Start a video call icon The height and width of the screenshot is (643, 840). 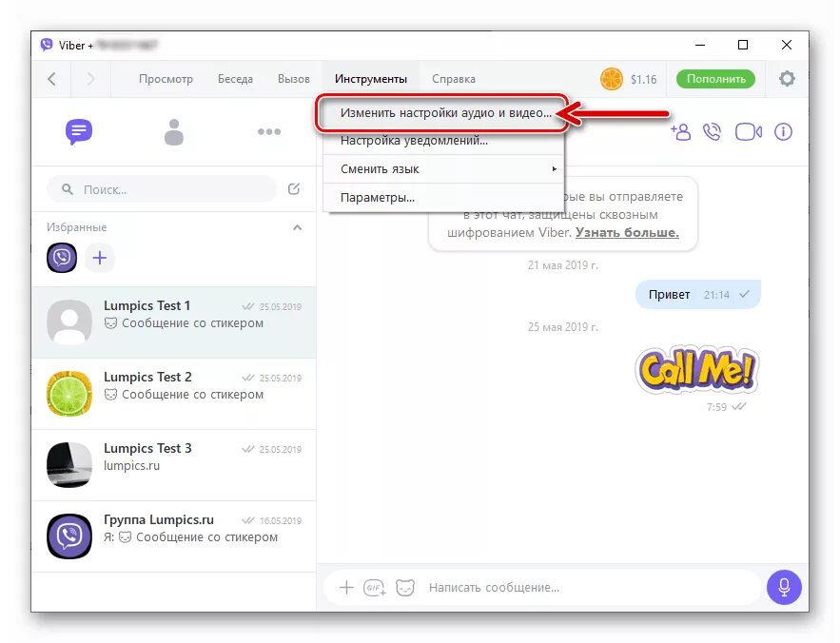coord(749,132)
